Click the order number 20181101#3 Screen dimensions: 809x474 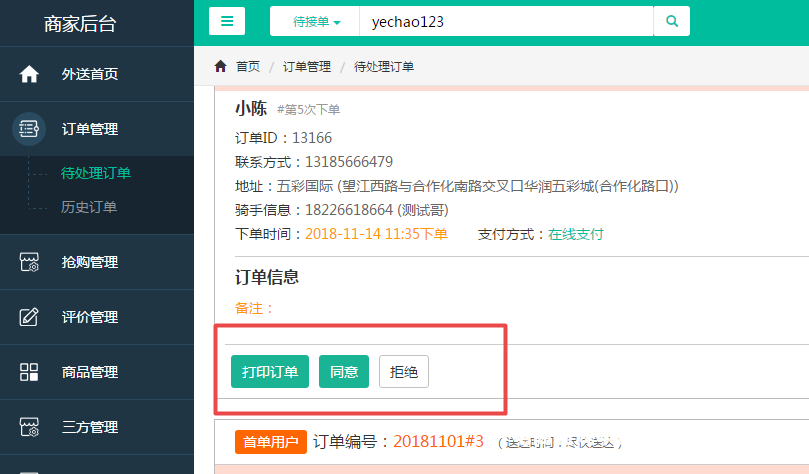click(438, 441)
